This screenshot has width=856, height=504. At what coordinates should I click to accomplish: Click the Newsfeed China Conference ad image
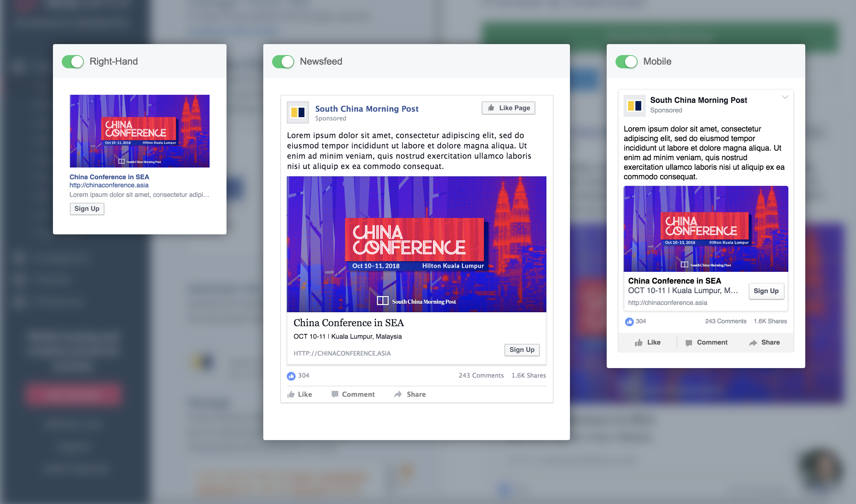tap(417, 244)
